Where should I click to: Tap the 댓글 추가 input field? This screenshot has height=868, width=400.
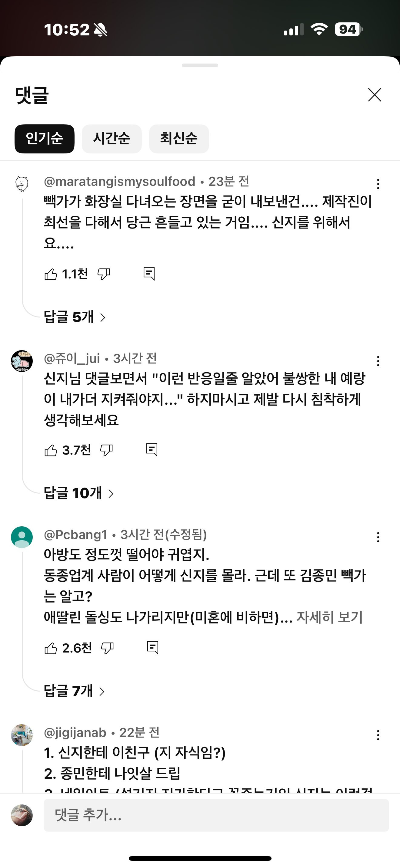(216, 815)
